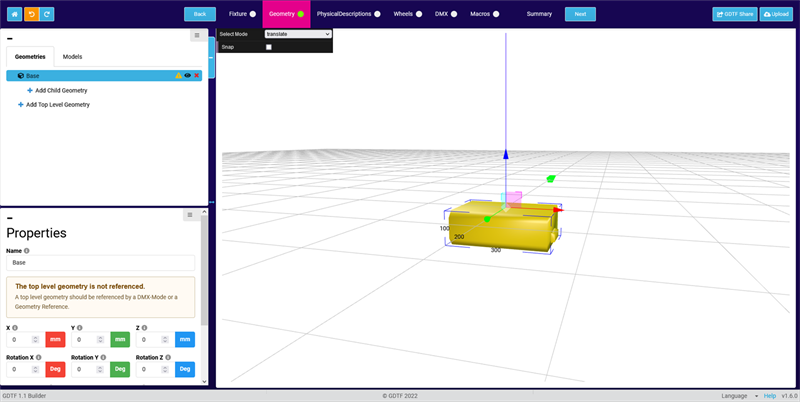
Task: Click the Home icon button
Action: click(16, 14)
